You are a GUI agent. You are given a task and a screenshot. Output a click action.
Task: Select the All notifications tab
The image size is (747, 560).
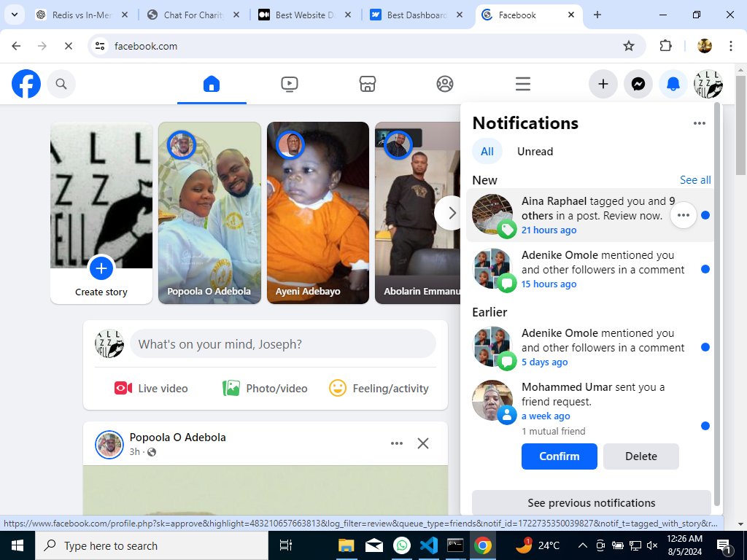(487, 152)
